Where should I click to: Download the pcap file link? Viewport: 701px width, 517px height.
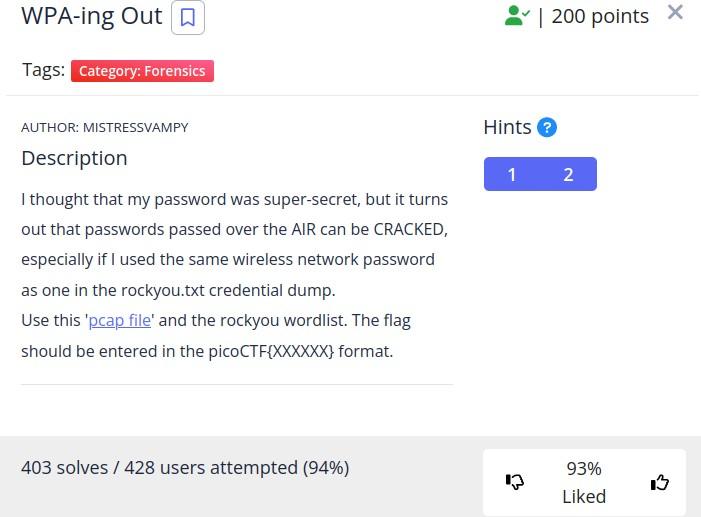click(120, 320)
